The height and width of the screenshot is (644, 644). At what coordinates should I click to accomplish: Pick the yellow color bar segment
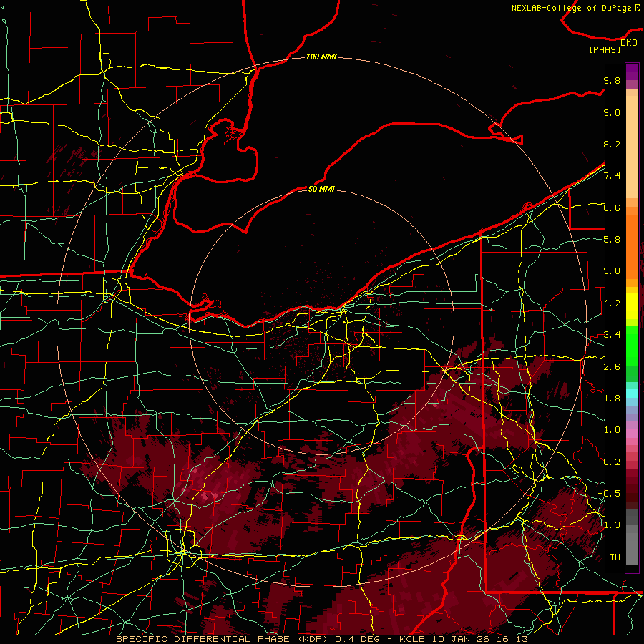pyautogui.click(x=632, y=306)
